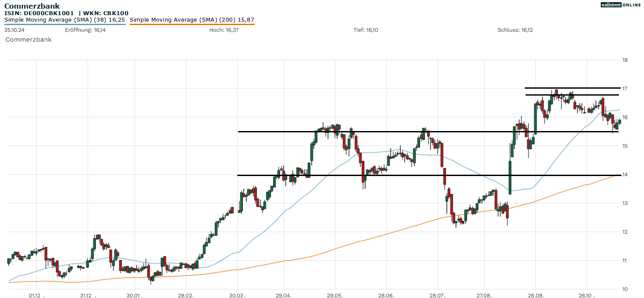644x298 pixels.
Task: Click the 28.07. date on x-axis
Action: pyautogui.click(x=437, y=296)
